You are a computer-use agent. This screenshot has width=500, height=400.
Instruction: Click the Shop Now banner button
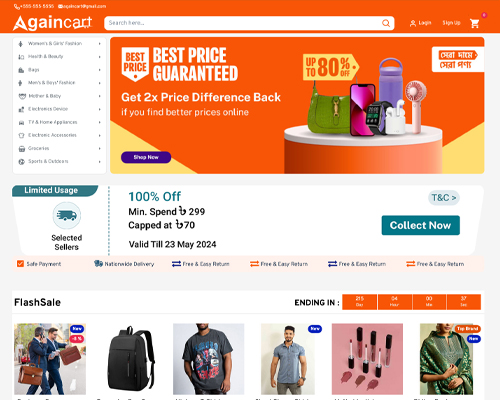tap(146, 157)
